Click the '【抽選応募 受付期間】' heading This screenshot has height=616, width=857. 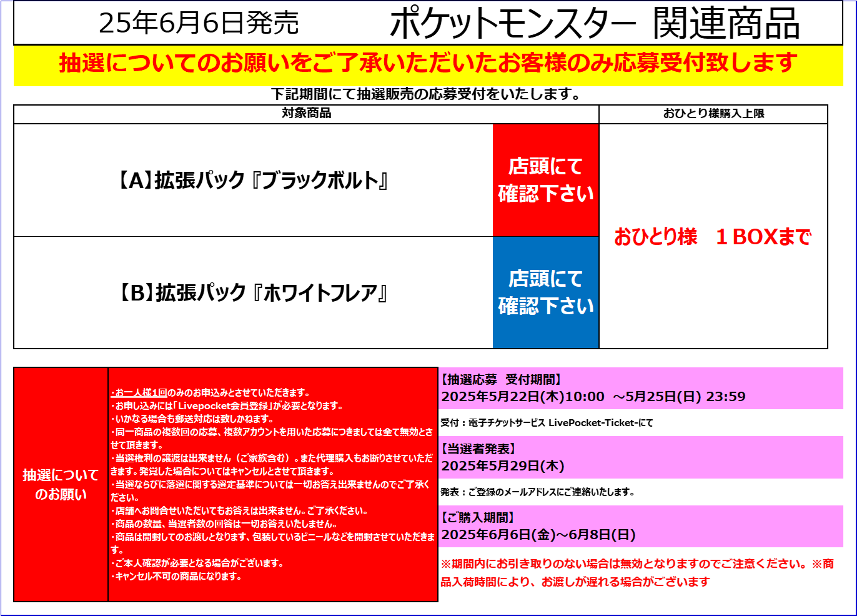(502, 379)
